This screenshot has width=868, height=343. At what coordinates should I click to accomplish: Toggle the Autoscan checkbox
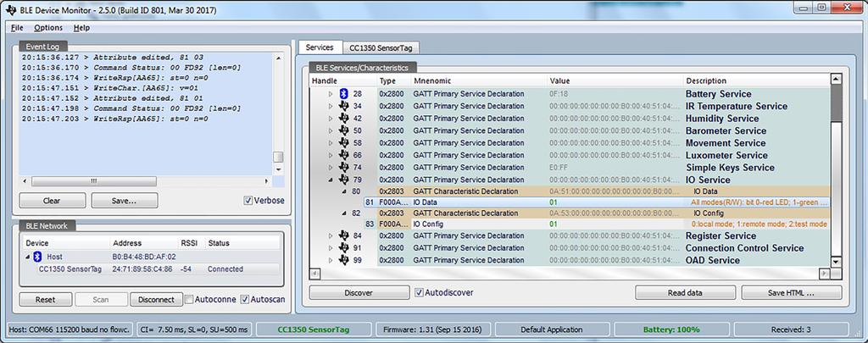245,299
